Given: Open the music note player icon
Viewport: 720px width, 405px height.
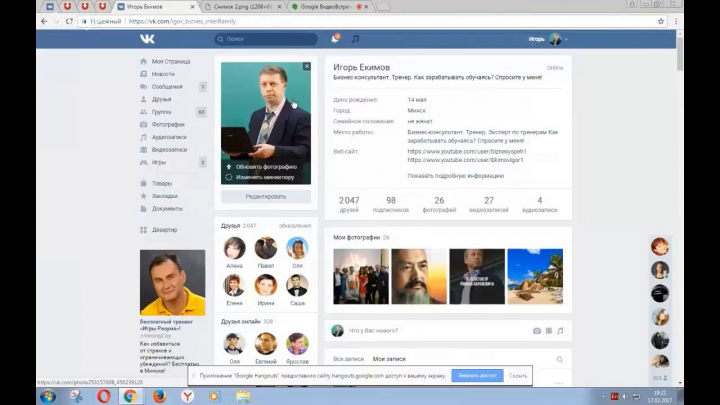Looking at the screenshot, I should click(355, 39).
